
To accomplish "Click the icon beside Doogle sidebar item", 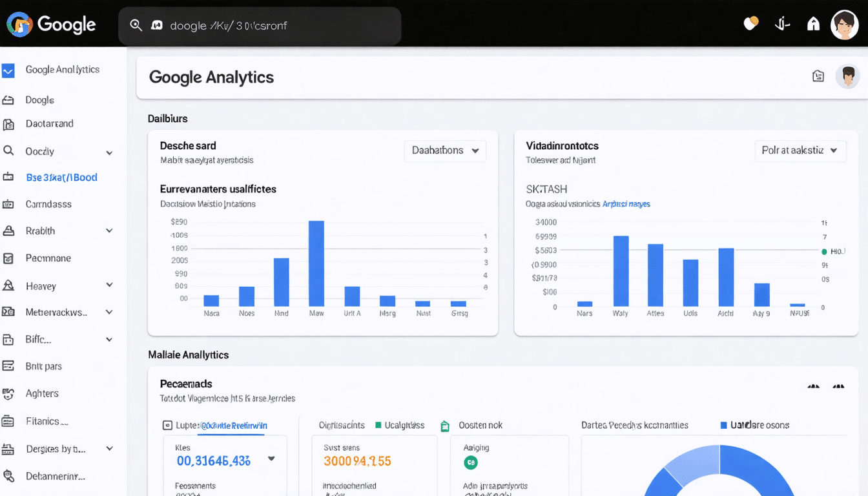I will (8, 100).
